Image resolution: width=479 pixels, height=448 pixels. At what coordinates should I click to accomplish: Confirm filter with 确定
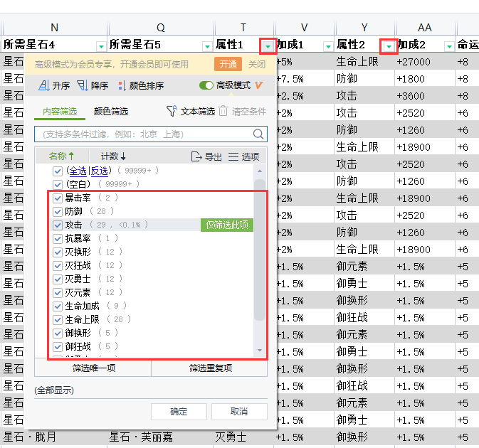click(179, 412)
